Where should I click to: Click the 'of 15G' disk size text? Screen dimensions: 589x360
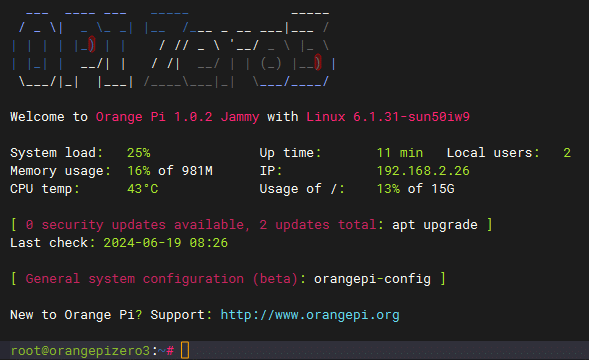431,189
